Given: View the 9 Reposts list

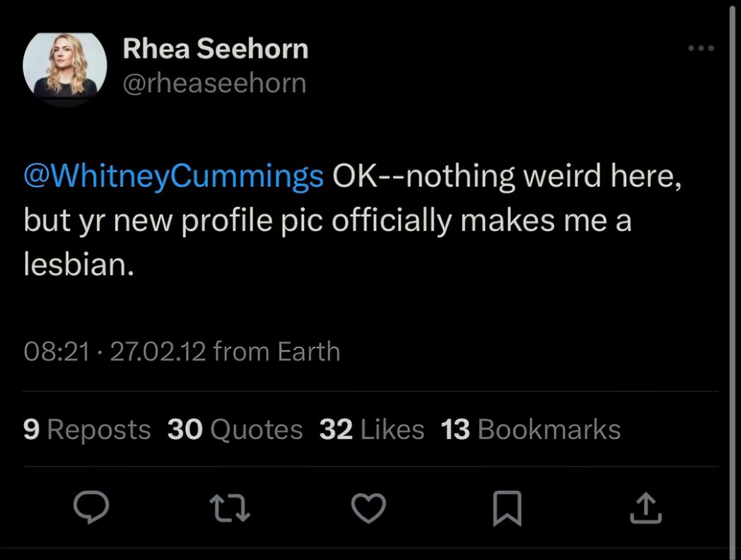Looking at the screenshot, I should tap(87, 429).
